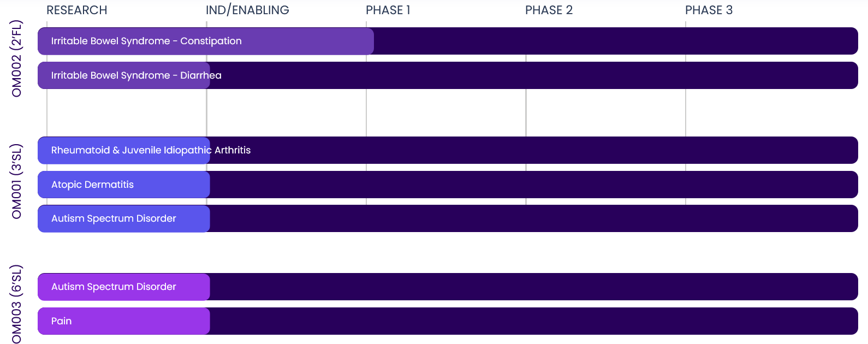Select the PHASE 1 column header
The width and height of the screenshot is (868, 344).
pyautogui.click(x=388, y=10)
